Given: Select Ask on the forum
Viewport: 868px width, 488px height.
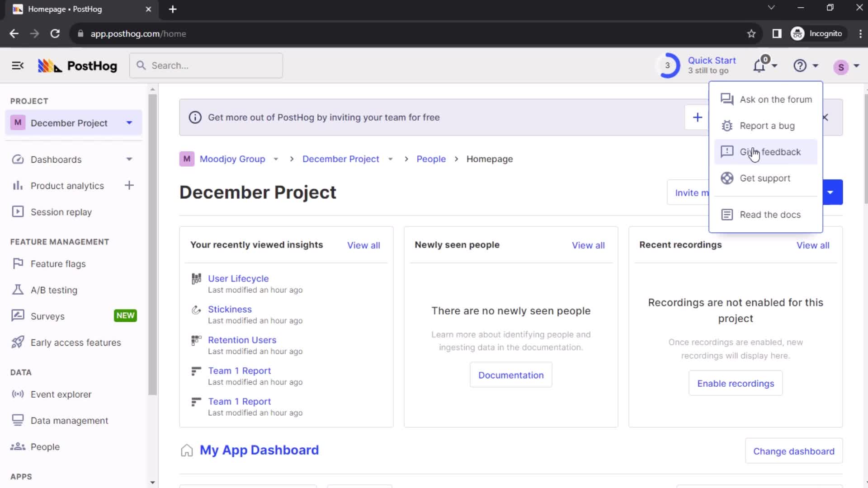Looking at the screenshot, I should pos(766,99).
